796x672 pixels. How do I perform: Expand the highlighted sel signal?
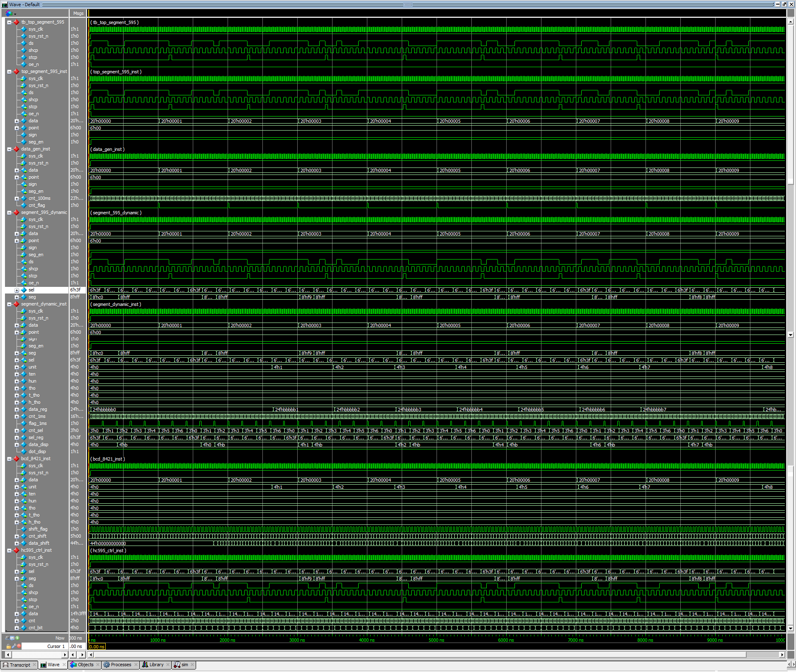tap(17, 290)
